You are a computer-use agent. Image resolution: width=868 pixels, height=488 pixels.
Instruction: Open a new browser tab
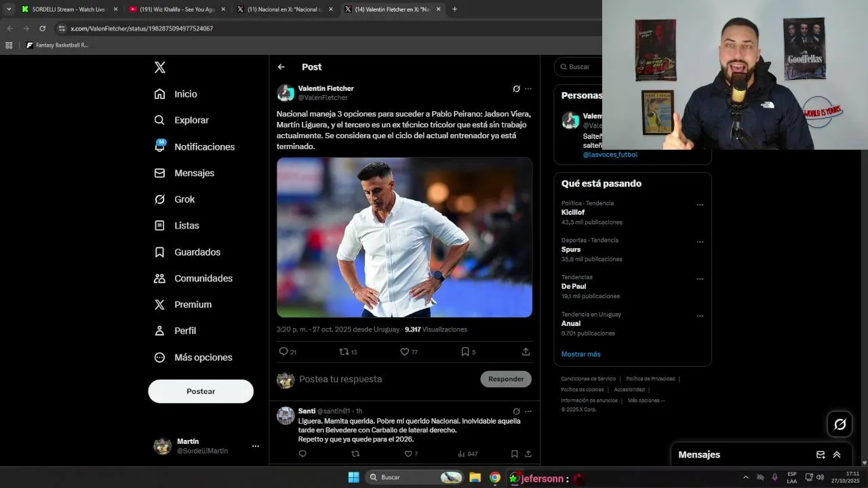coord(454,9)
